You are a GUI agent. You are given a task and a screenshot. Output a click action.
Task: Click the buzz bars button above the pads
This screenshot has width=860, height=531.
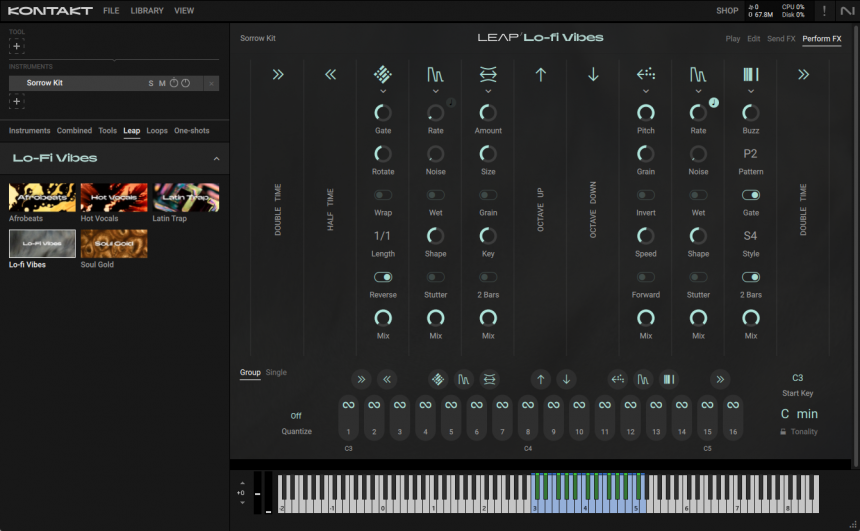pos(669,379)
